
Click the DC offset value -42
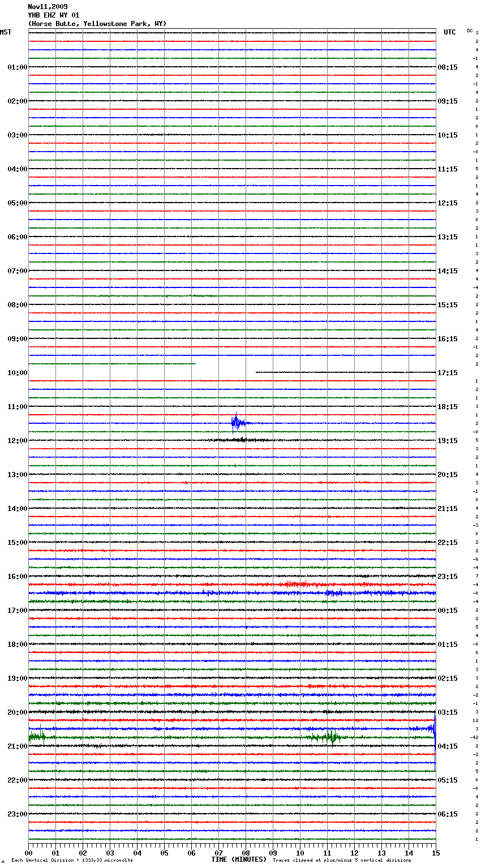click(x=474, y=737)
